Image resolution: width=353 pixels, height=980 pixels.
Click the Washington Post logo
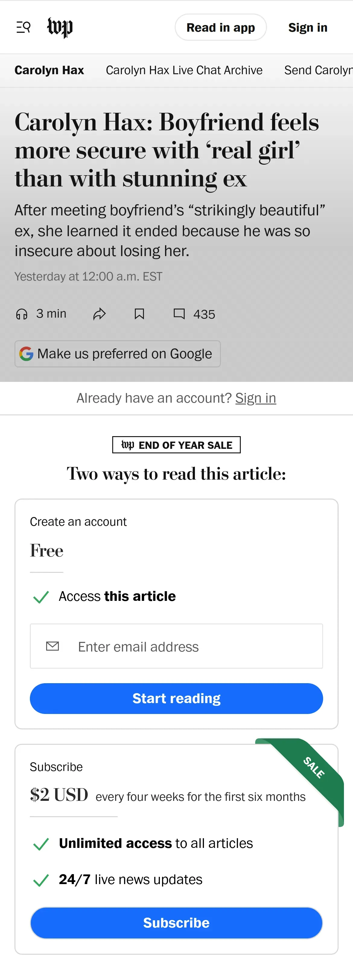pos(60,27)
